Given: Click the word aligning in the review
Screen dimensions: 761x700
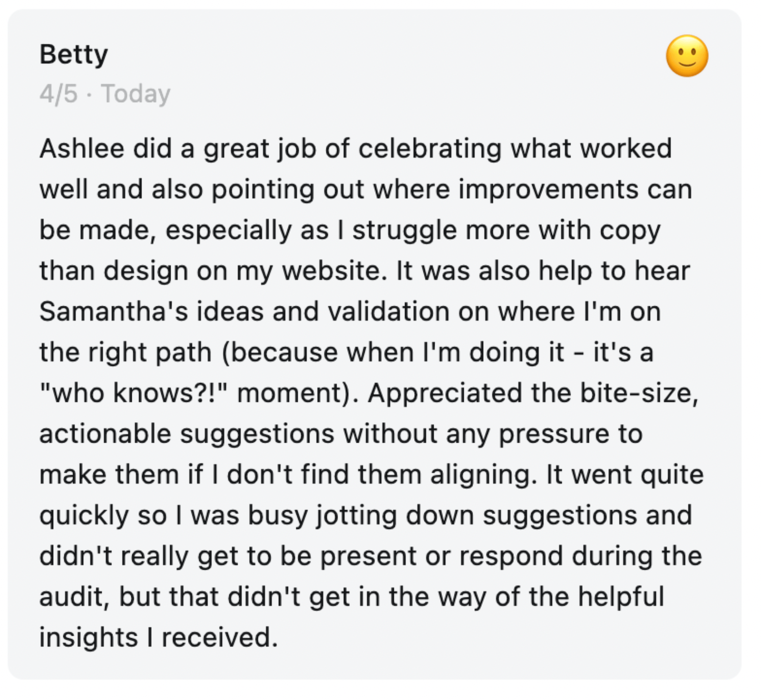Looking at the screenshot, I should click(x=483, y=475).
